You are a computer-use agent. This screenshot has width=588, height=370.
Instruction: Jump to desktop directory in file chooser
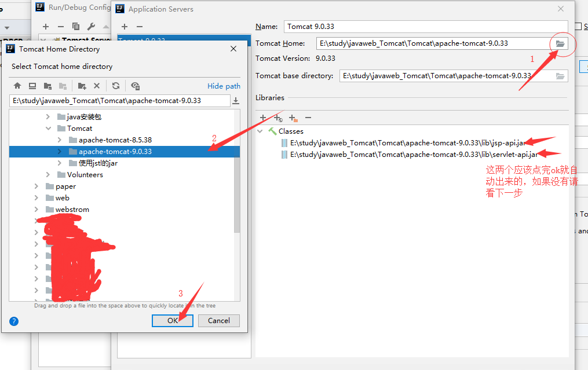point(32,86)
